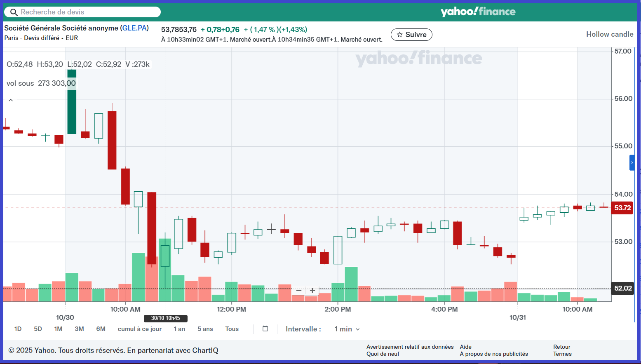The height and width of the screenshot is (364, 641).
Task: Zoom out with the minus button
Action: (299, 291)
